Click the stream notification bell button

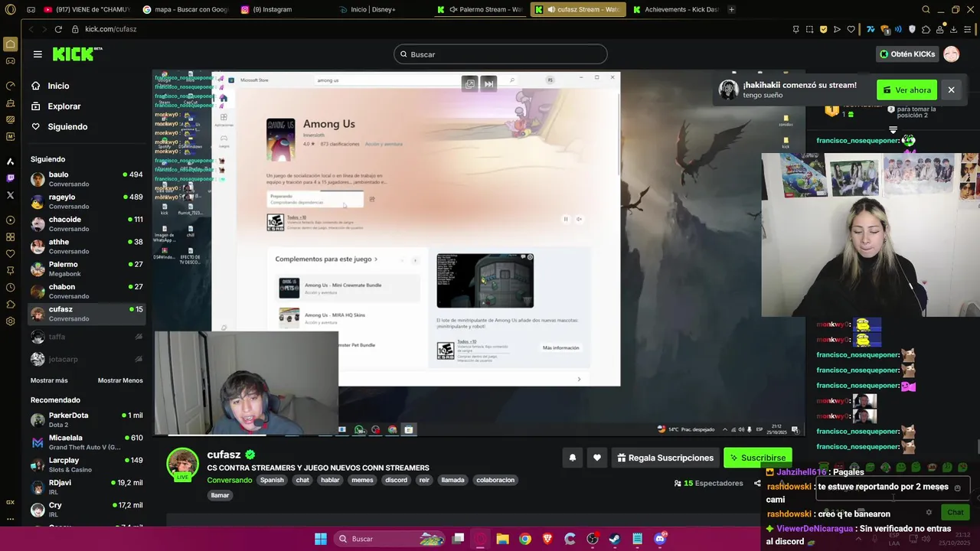pyautogui.click(x=572, y=458)
